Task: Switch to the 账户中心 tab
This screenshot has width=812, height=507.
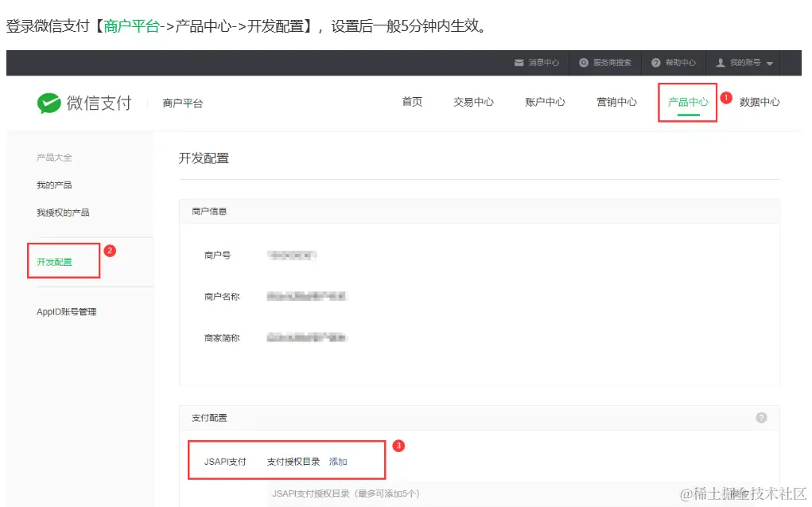Action: click(545, 102)
